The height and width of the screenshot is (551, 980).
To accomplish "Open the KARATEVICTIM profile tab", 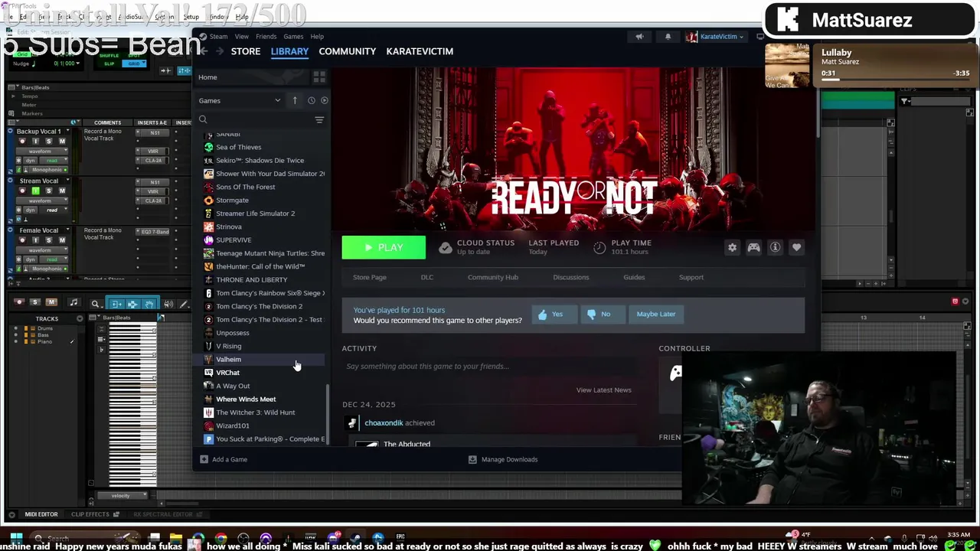I will click(420, 51).
